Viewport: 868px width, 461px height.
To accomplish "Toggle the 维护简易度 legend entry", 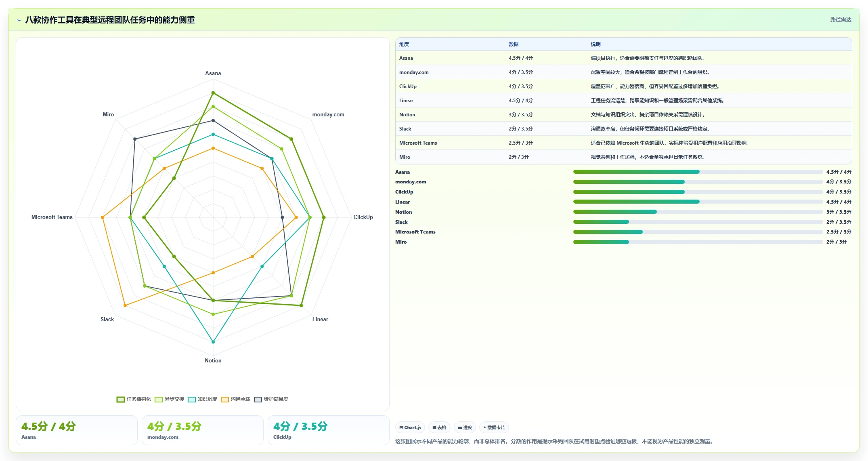I will tap(271, 399).
